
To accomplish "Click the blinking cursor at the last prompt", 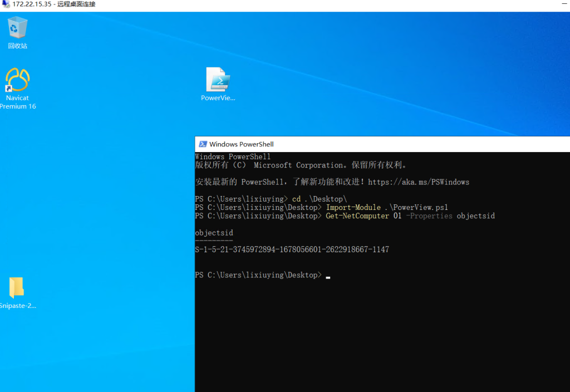I will [328, 276].
